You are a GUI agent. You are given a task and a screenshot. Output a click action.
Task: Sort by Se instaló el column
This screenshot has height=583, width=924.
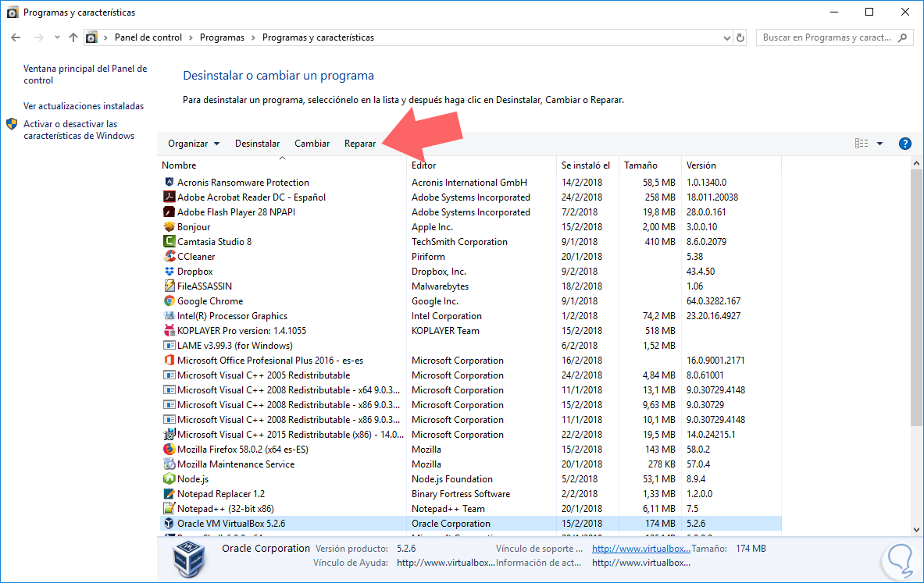587,165
